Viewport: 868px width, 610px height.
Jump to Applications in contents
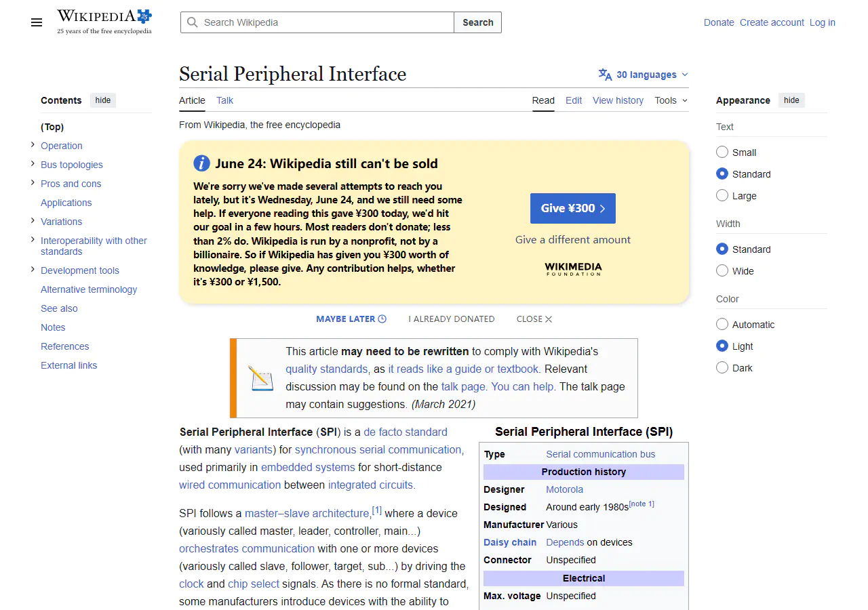click(66, 203)
